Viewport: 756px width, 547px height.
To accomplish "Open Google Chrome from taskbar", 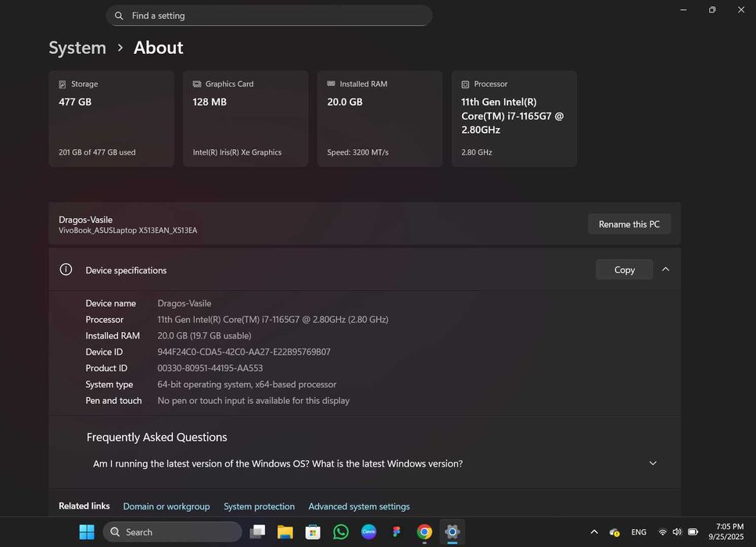I will click(x=425, y=532).
